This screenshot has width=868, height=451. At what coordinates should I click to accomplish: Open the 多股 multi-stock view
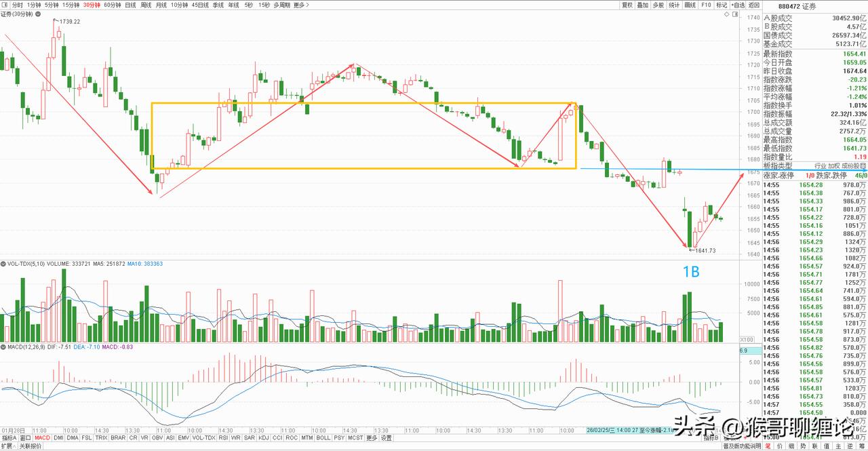[x=658, y=5]
